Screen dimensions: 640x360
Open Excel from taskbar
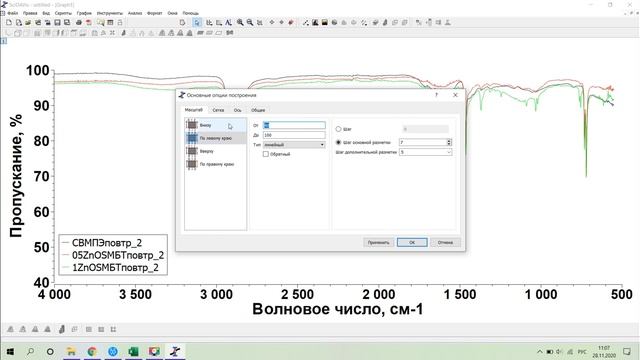pyautogui.click(x=133, y=351)
